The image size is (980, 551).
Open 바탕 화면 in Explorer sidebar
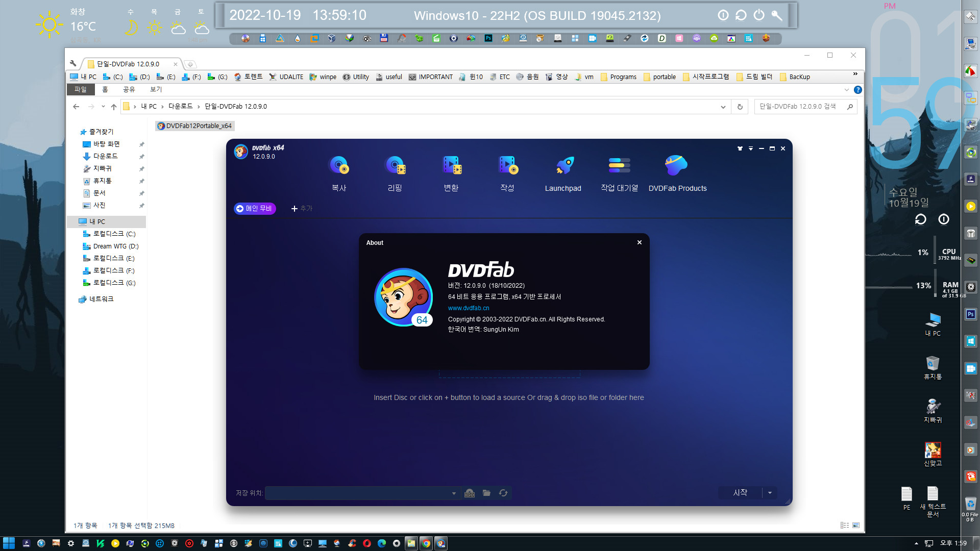(106, 144)
